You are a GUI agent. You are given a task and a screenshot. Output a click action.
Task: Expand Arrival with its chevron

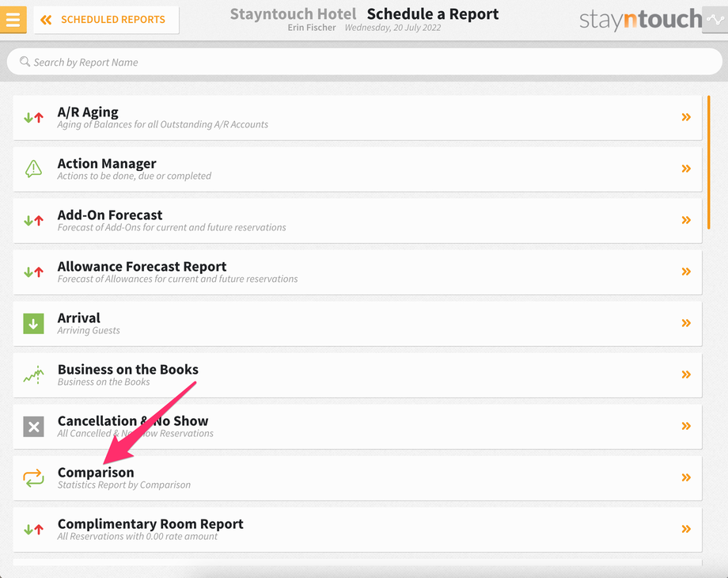pyautogui.click(x=686, y=323)
